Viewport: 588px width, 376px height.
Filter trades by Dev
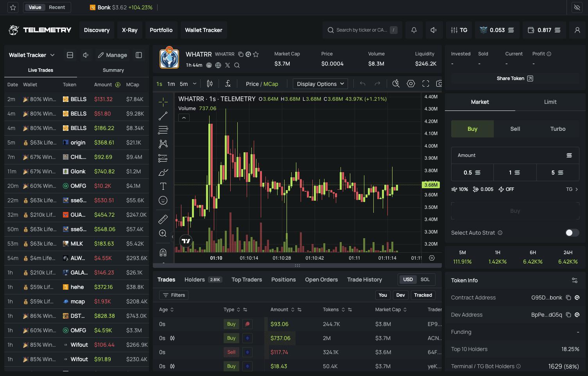tap(401, 295)
